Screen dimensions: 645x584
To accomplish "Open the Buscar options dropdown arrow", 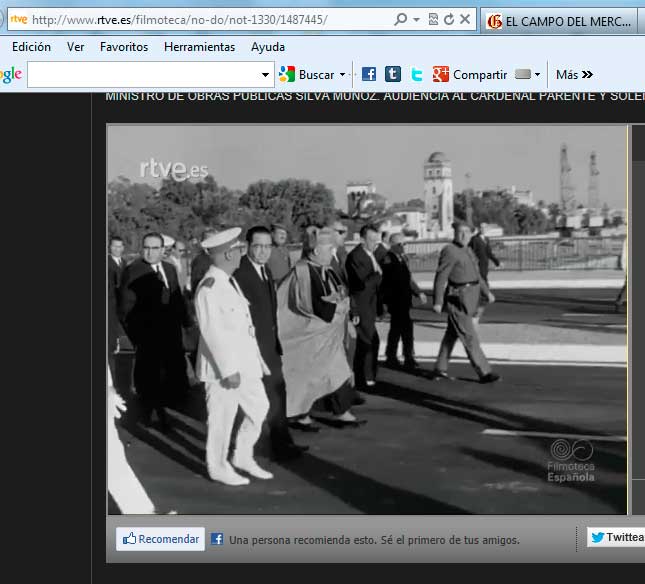I will [x=342, y=75].
